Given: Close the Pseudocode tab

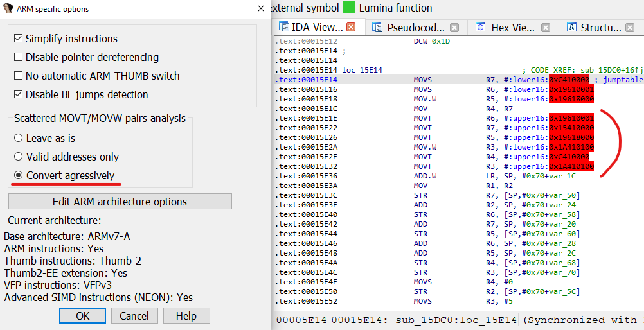Looking at the screenshot, I should coord(454,28).
